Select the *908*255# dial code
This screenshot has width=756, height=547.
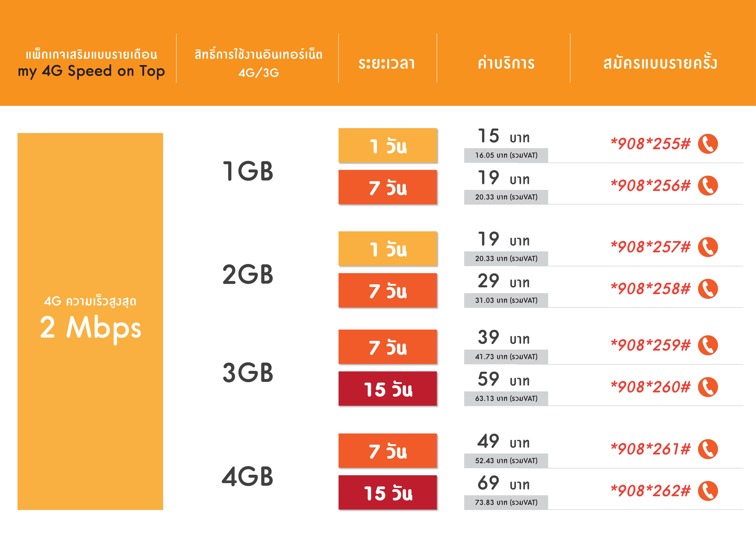(650, 144)
